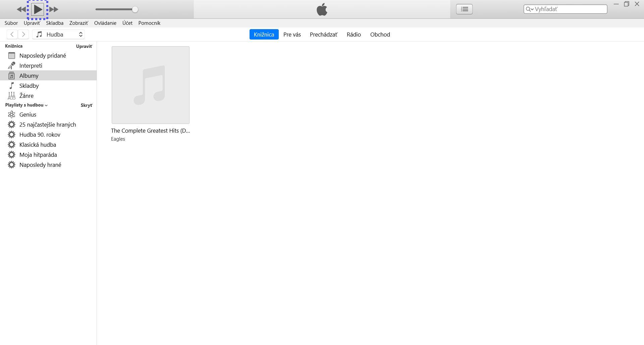Open the Hudba media type dropdown
This screenshot has height=345, width=644.
tap(58, 34)
